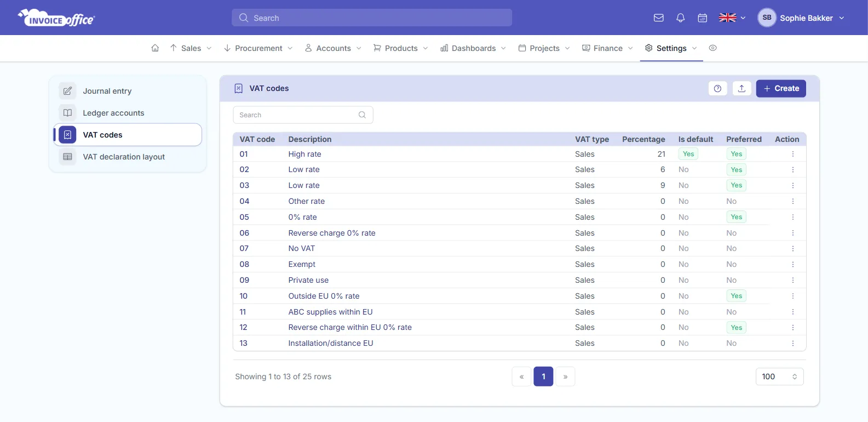
Task: Select VAT codes in sidebar
Action: click(128, 135)
